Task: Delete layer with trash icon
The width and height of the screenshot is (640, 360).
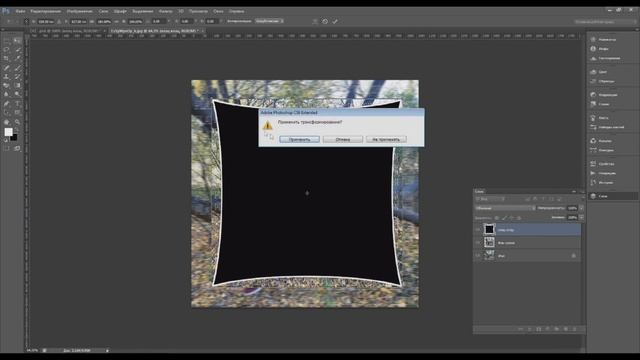Action: (x=575, y=329)
